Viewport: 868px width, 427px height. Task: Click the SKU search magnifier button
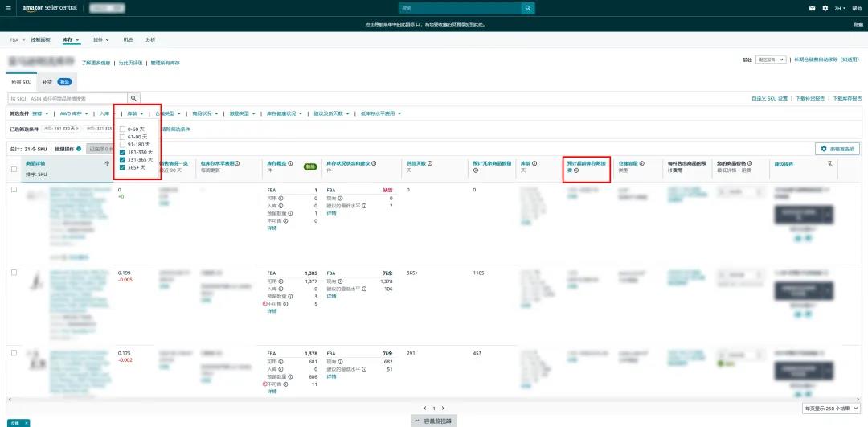point(134,98)
